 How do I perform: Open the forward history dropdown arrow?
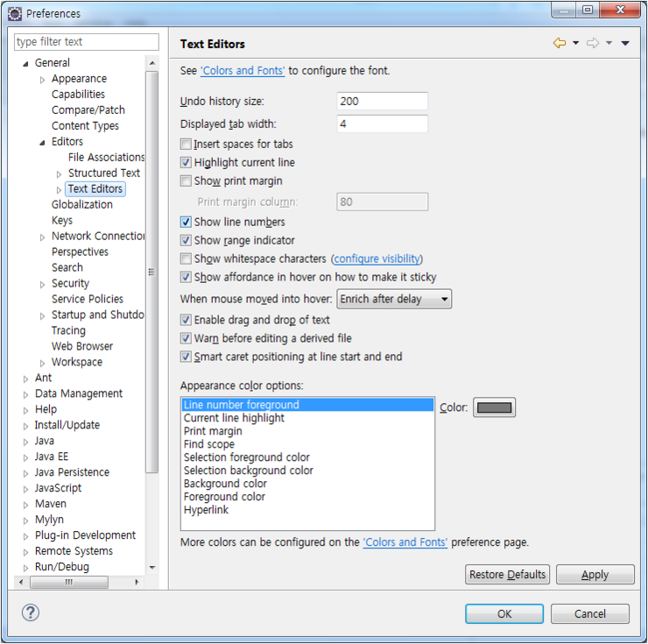[x=609, y=43]
